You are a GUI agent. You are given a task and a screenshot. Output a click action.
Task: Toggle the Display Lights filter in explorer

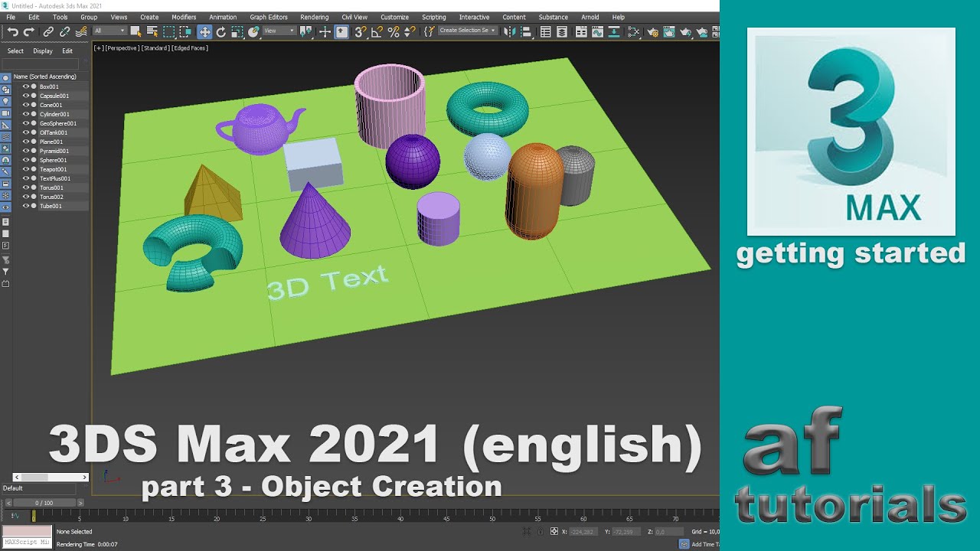point(5,101)
